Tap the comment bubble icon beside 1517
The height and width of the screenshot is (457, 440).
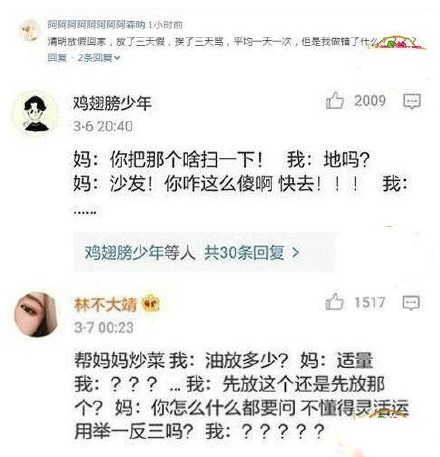[411, 303]
